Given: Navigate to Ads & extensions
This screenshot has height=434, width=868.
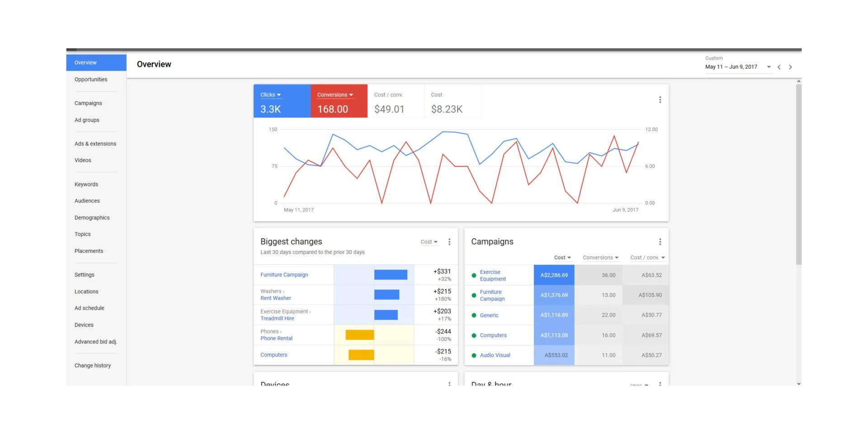Looking at the screenshot, I should [x=95, y=143].
